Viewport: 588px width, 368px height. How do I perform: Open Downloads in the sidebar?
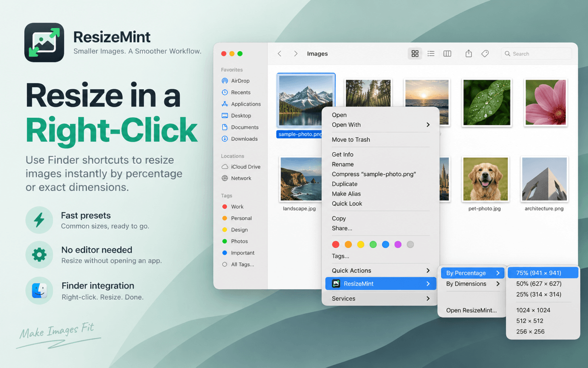coord(239,138)
